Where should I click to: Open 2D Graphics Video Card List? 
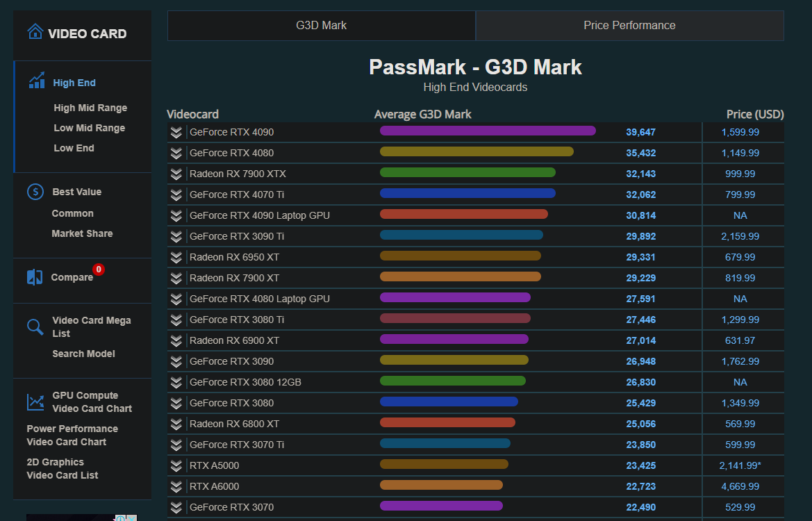point(62,469)
